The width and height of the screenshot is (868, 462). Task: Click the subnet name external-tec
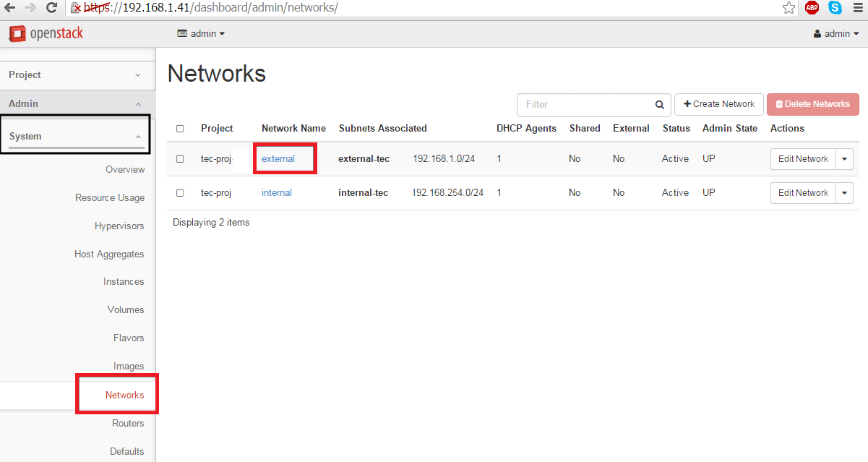tap(364, 159)
